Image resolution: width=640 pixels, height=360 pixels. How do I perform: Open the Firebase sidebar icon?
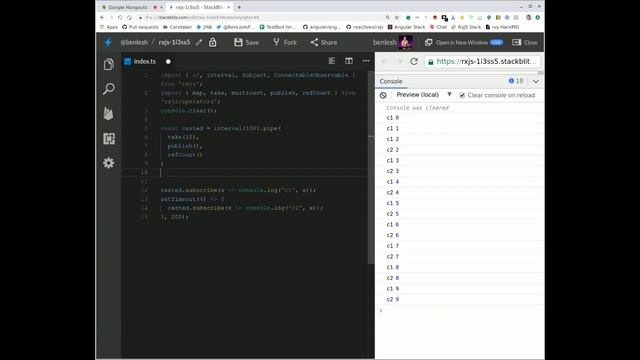(x=109, y=113)
